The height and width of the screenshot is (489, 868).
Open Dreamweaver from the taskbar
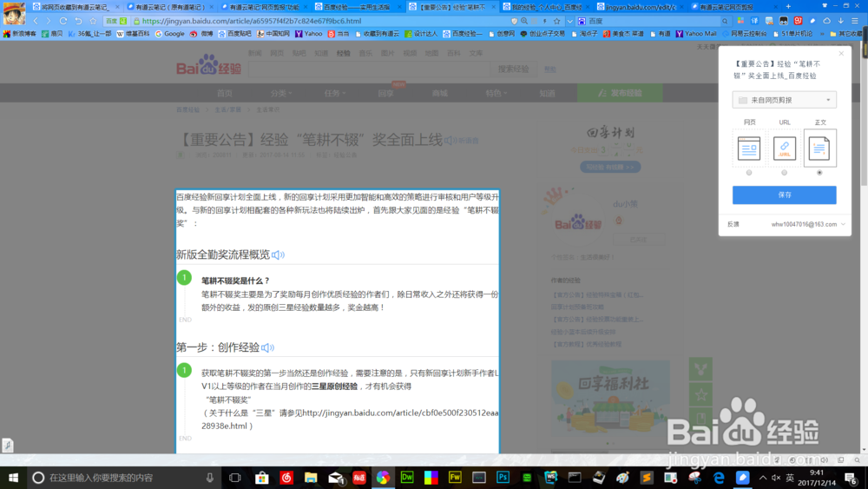(x=407, y=478)
